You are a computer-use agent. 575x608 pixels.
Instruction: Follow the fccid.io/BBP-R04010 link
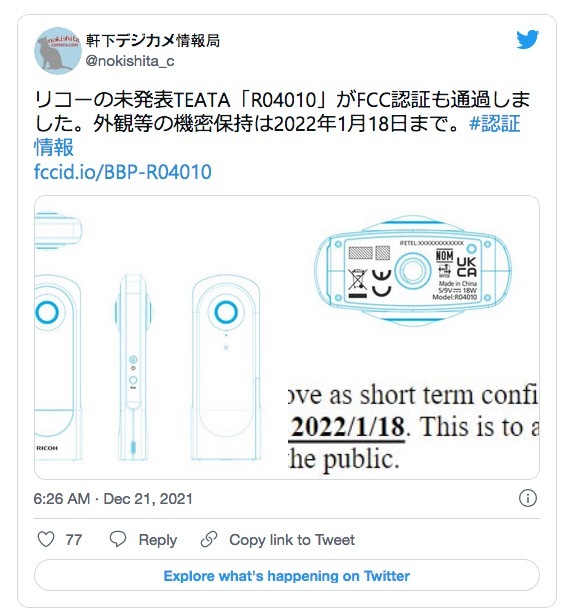click(123, 172)
